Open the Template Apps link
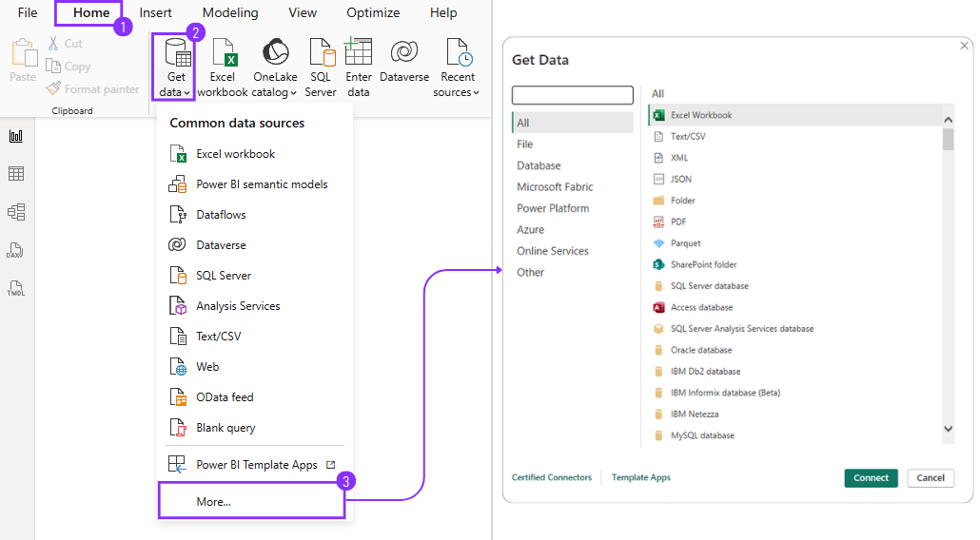The width and height of the screenshot is (980, 540). pos(640,477)
